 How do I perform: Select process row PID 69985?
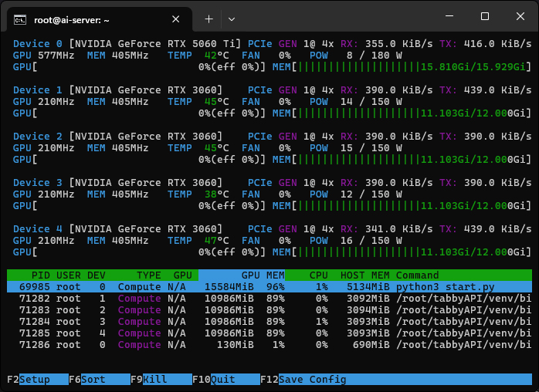(269, 287)
